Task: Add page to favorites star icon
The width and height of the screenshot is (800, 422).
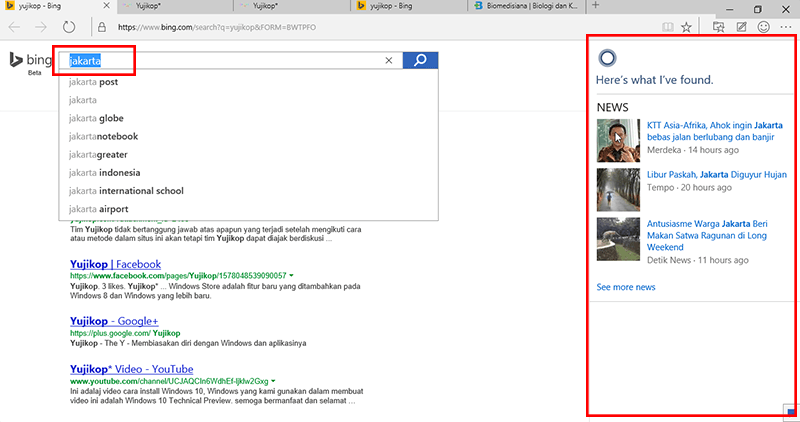Action: coord(686,27)
